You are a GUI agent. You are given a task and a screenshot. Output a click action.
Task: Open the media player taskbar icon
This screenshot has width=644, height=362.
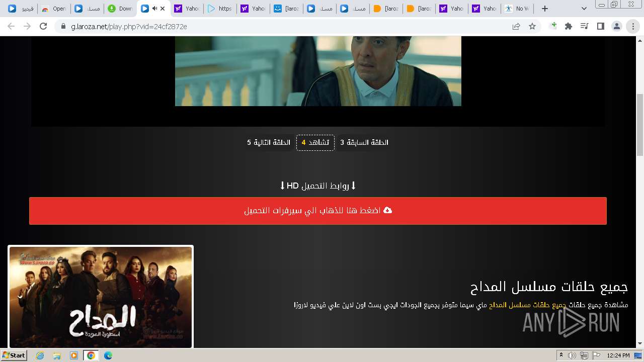tap(74, 355)
